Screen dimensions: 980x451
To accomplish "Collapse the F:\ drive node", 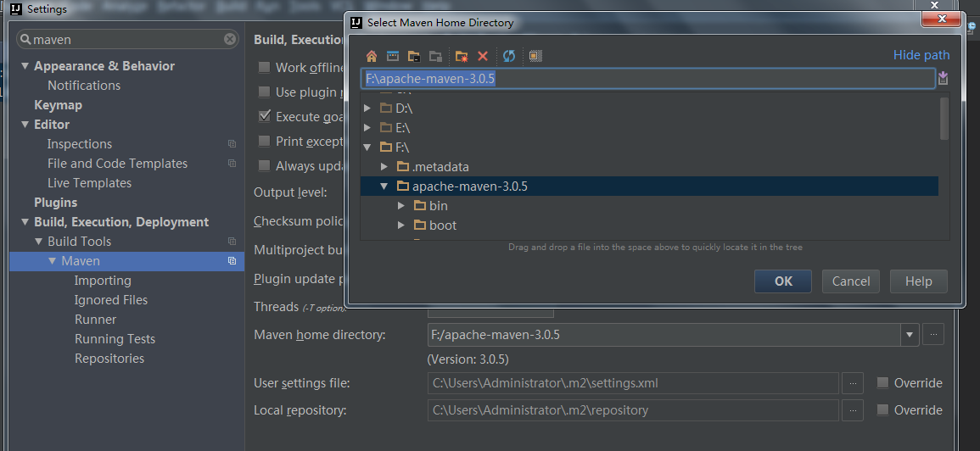I will pyautogui.click(x=367, y=148).
